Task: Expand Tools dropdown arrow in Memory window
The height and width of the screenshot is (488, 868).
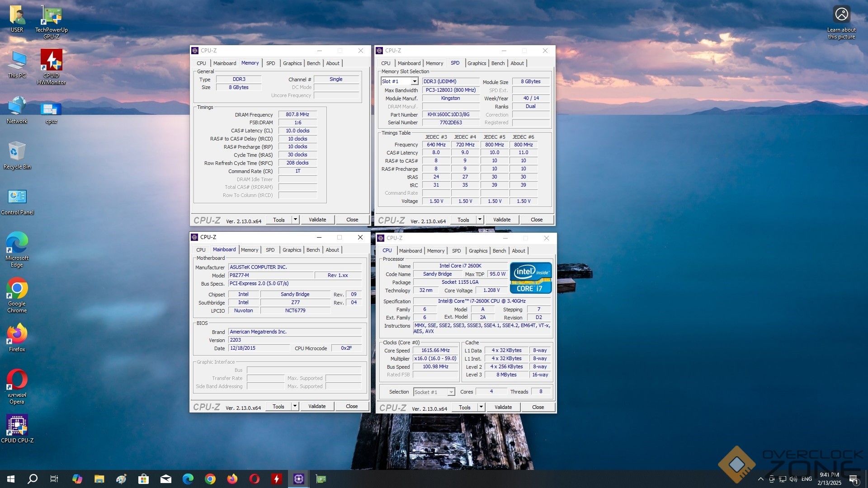Action: 295,220
